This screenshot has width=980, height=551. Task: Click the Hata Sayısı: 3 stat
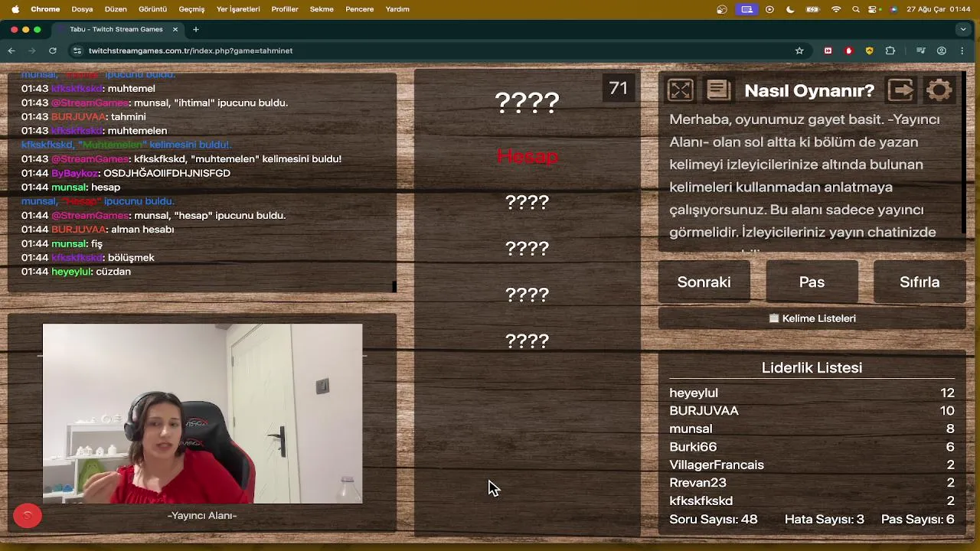coord(825,520)
